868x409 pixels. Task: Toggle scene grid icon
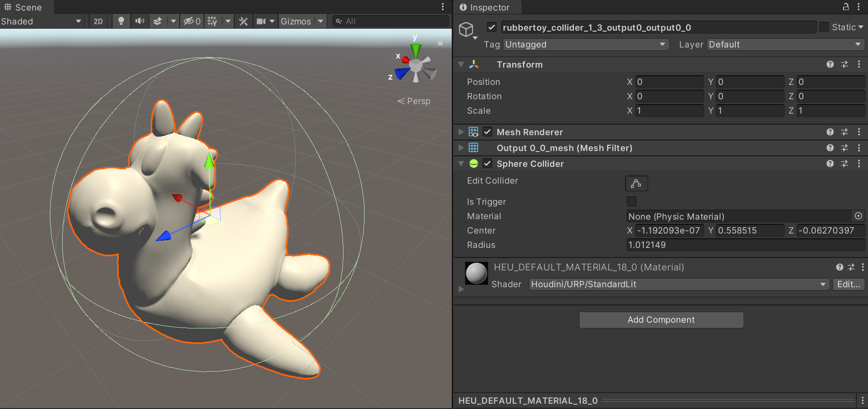[x=212, y=22]
